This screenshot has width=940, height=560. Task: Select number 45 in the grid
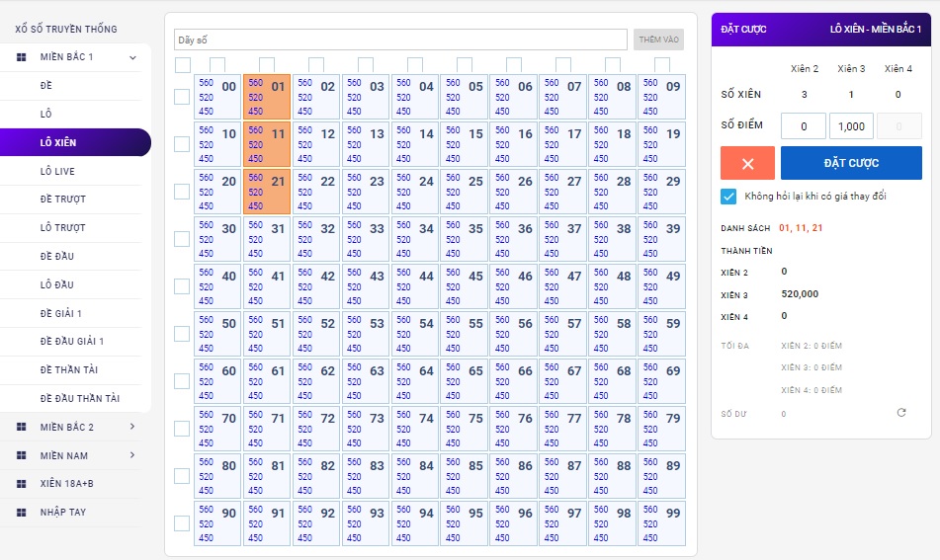point(465,286)
